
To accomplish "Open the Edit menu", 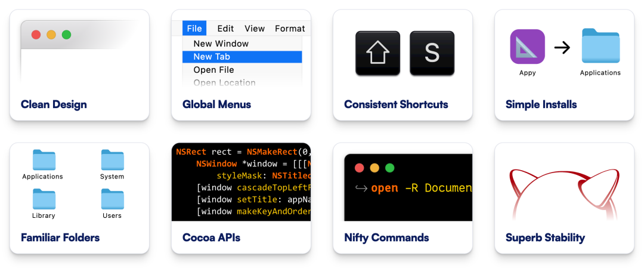I will 225,29.
